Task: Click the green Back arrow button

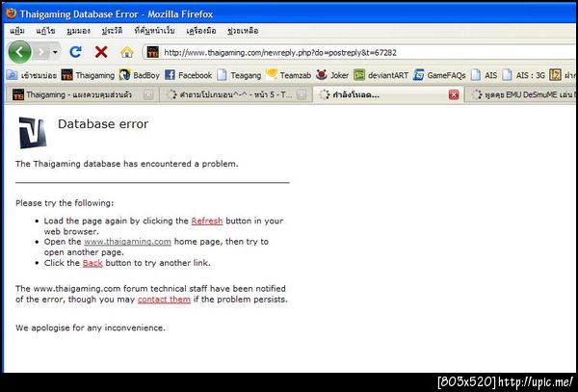Action: tap(20, 52)
